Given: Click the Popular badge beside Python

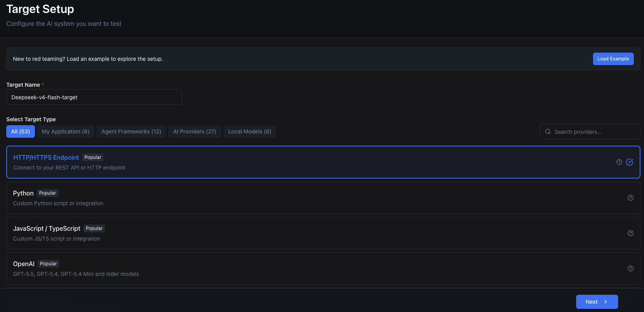Looking at the screenshot, I should [47, 193].
